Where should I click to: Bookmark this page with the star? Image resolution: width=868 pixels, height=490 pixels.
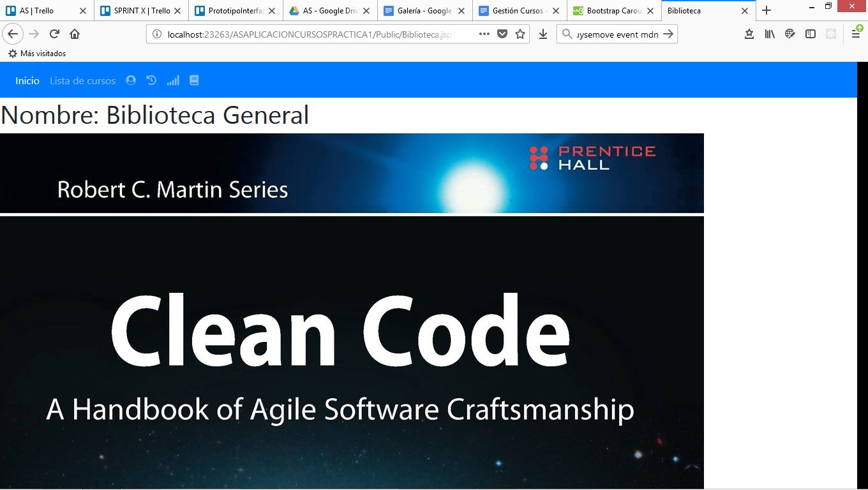click(520, 34)
